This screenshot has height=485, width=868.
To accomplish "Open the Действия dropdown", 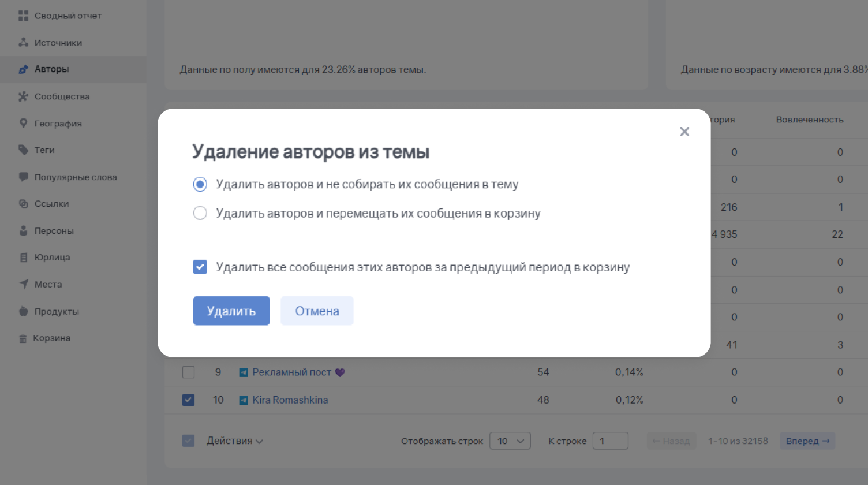I will click(235, 441).
